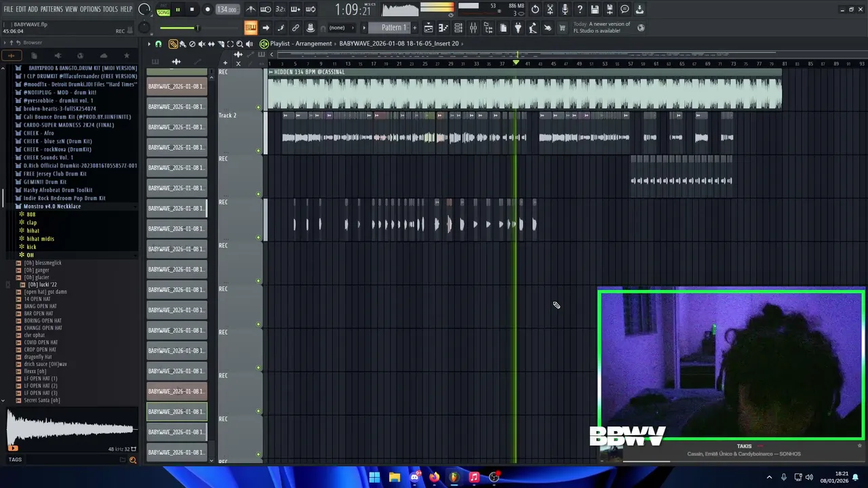Expand the GEMINI! Drum Kit folder
The height and width of the screenshot is (488, 868).
click(x=45, y=182)
